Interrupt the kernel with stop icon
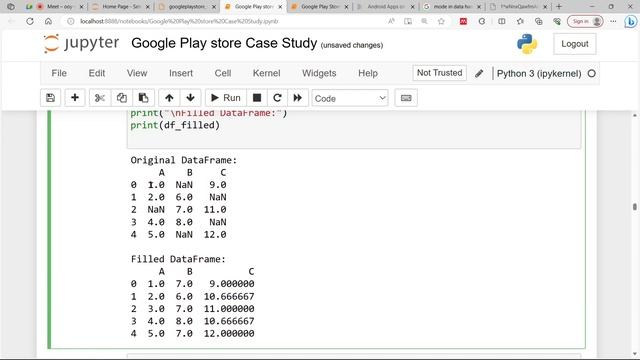 (x=257, y=98)
